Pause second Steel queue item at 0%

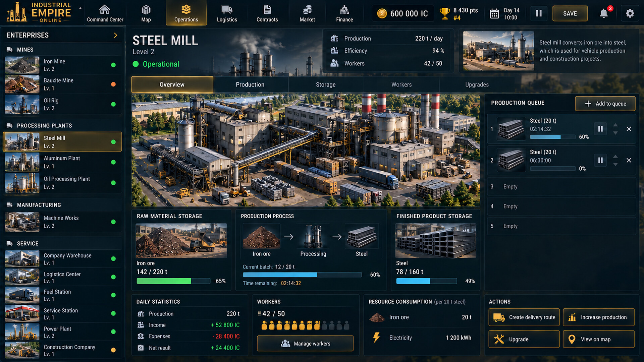[x=600, y=160]
